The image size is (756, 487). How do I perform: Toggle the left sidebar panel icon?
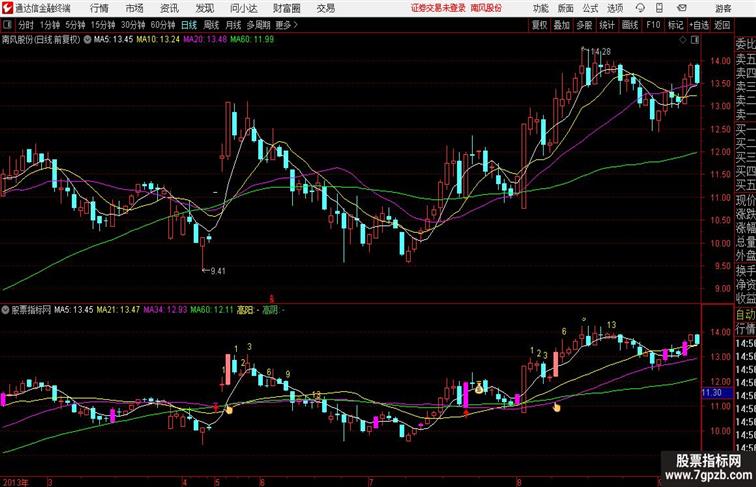[x=7, y=25]
